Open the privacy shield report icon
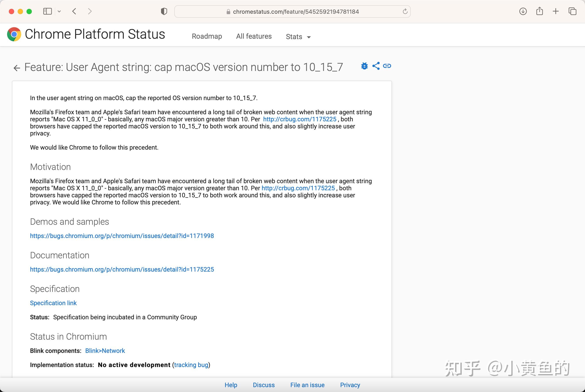 pyautogui.click(x=164, y=11)
